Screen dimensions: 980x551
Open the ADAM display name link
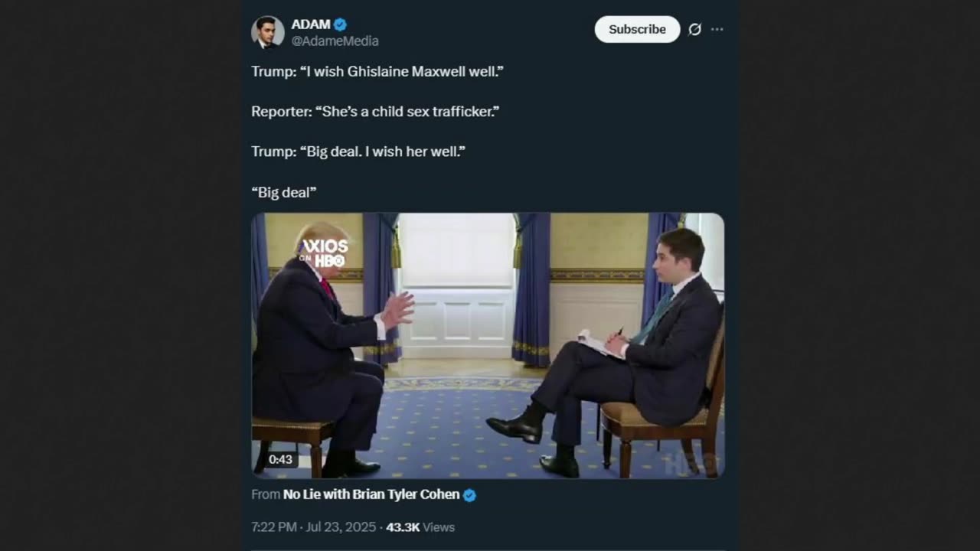click(x=311, y=24)
